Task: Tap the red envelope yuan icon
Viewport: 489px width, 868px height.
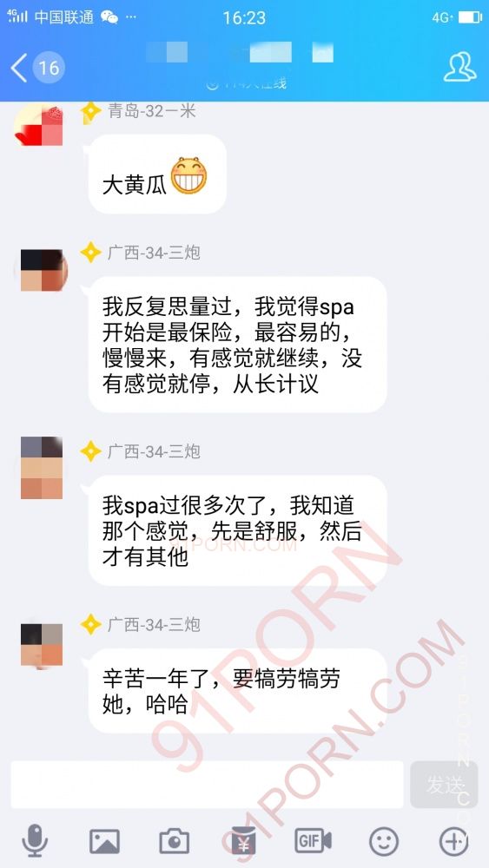Action: click(x=244, y=841)
